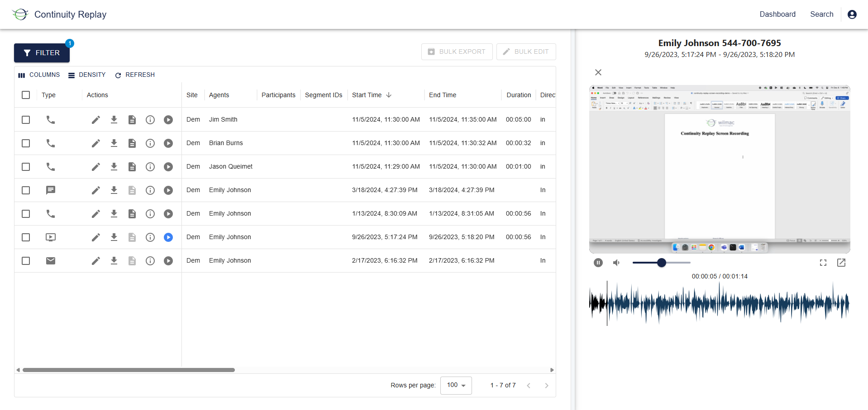This screenshot has width=868, height=410.
Task: Close the replay player panel
Action: pos(598,72)
